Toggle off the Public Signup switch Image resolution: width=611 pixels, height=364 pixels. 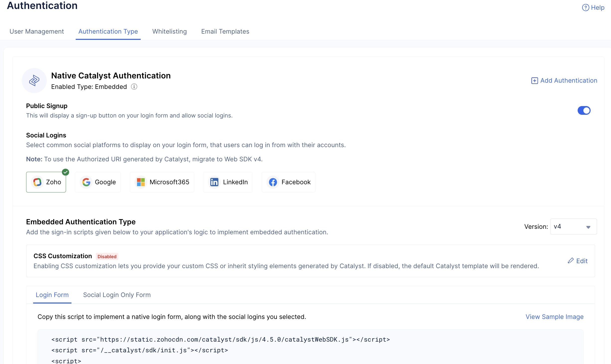tap(584, 110)
